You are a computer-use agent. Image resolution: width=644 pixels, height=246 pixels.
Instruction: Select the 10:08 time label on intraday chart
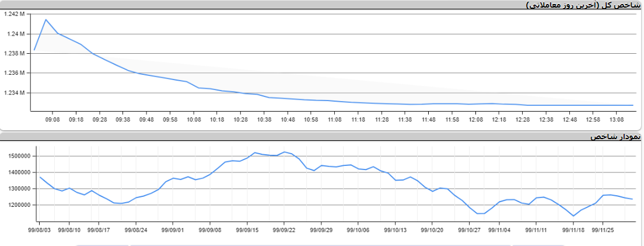coord(194,119)
